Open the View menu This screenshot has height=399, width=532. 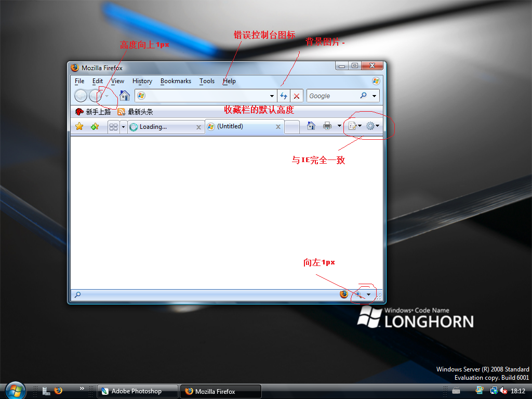click(117, 81)
